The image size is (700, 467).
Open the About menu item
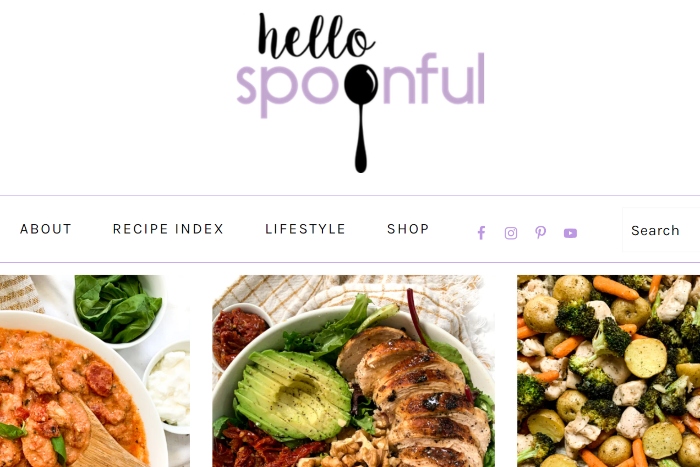coord(46,229)
